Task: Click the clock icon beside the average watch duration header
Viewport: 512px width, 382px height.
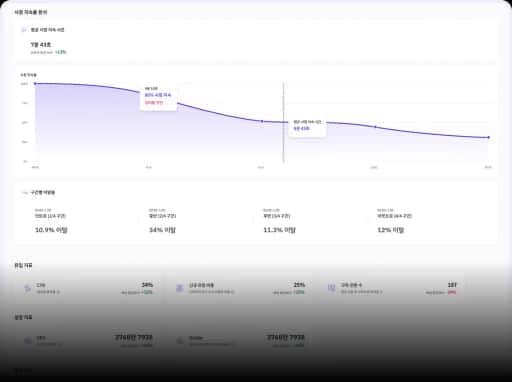Action: point(24,30)
